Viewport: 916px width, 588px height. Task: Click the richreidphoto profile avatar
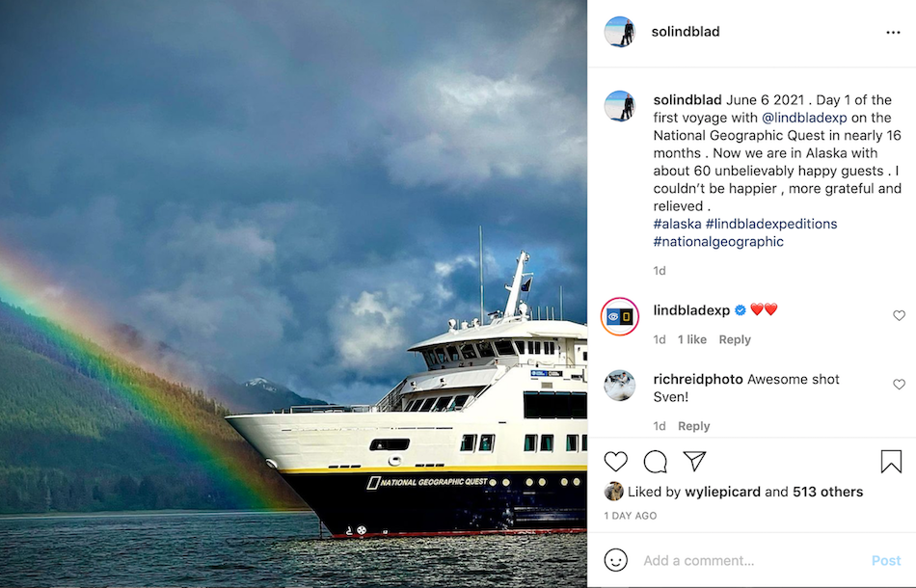point(620,386)
